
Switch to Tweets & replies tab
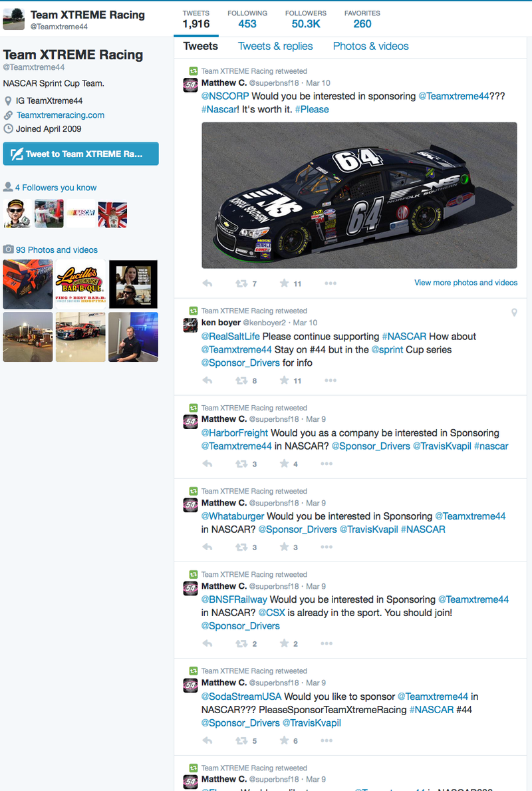coord(275,47)
